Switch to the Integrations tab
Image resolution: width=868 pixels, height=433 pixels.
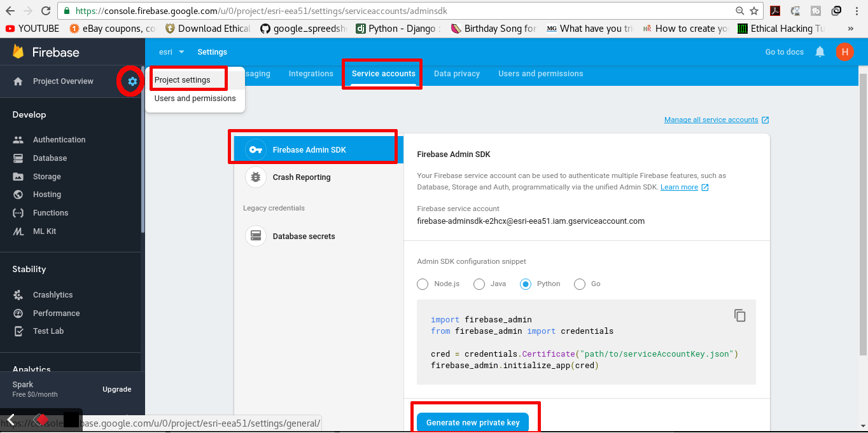[311, 74]
